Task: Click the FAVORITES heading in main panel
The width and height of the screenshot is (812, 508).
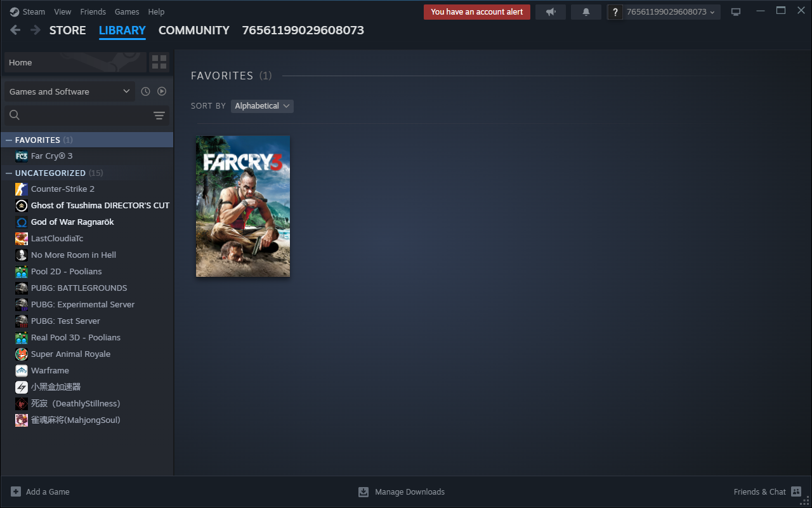Action: [x=222, y=76]
